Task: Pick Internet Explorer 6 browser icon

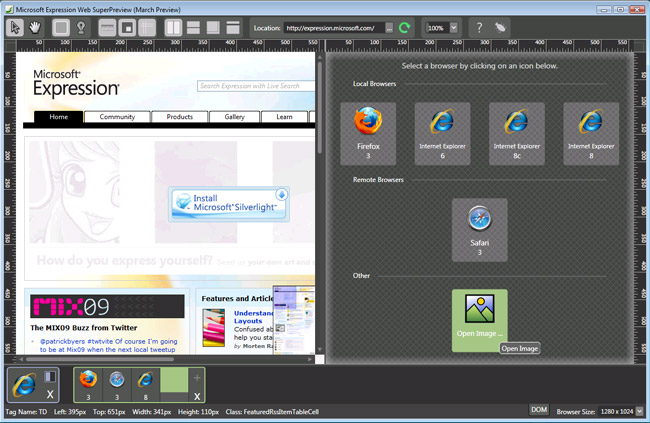Action: pyautogui.click(x=442, y=134)
